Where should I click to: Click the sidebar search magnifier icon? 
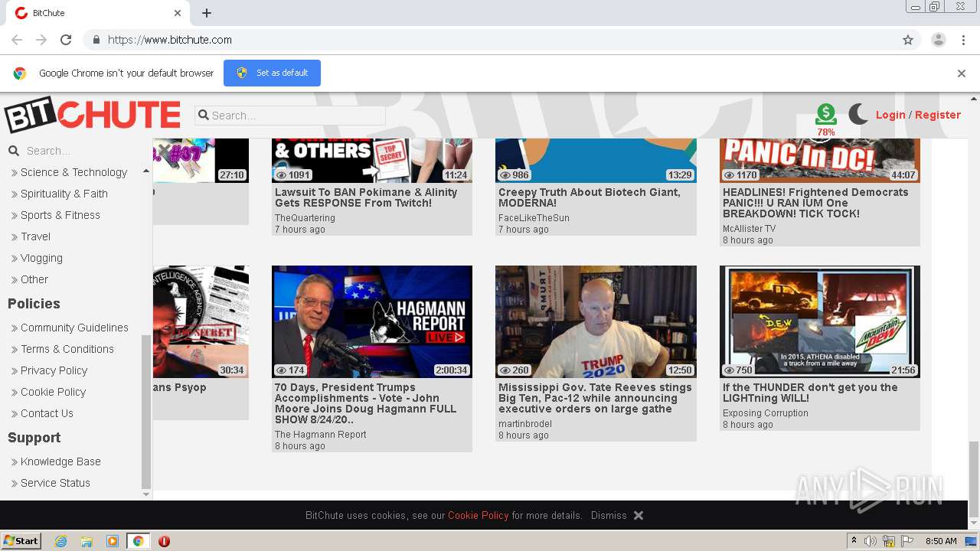pyautogui.click(x=14, y=151)
